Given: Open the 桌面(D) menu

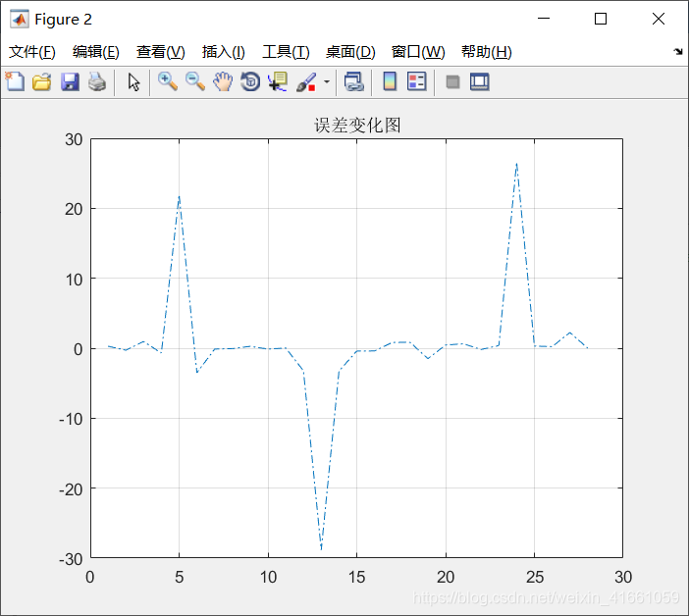Looking at the screenshot, I should click(x=350, y=52).
